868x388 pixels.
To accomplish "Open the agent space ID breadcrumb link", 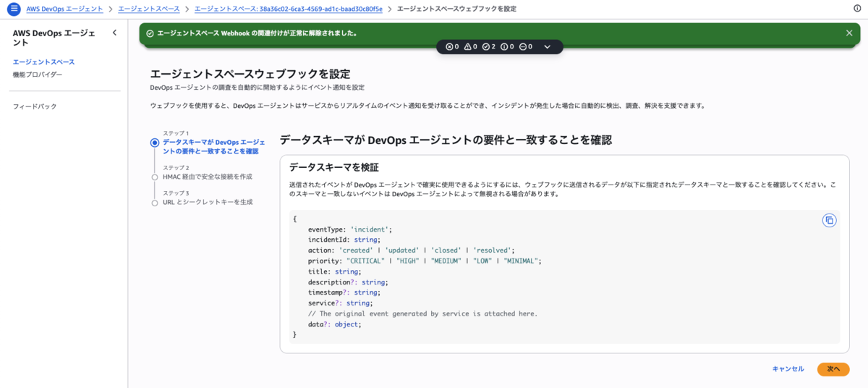I will [x=289, y=9].
